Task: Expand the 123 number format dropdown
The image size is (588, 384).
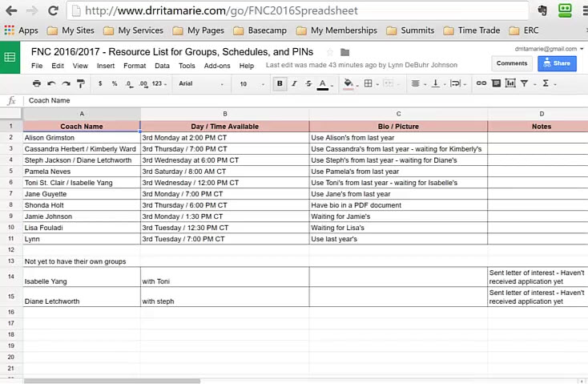Action: (x=159, y=83)
